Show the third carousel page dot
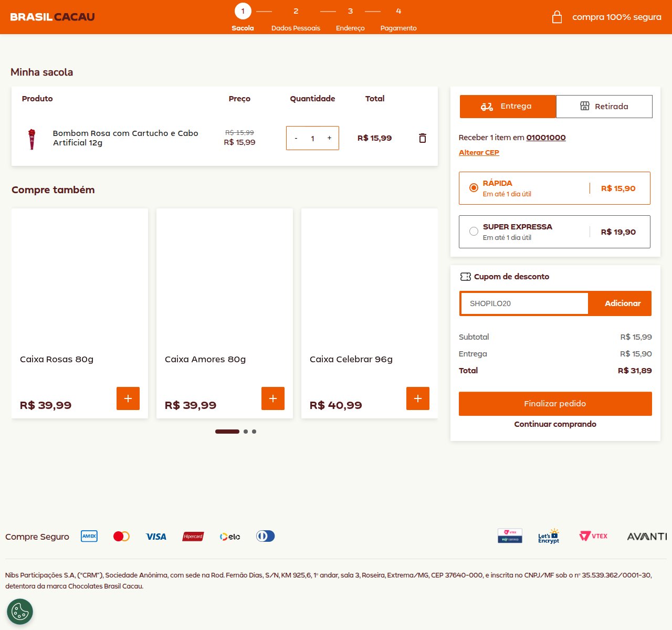Screen dimensions: 672x630 pos(254,432)
